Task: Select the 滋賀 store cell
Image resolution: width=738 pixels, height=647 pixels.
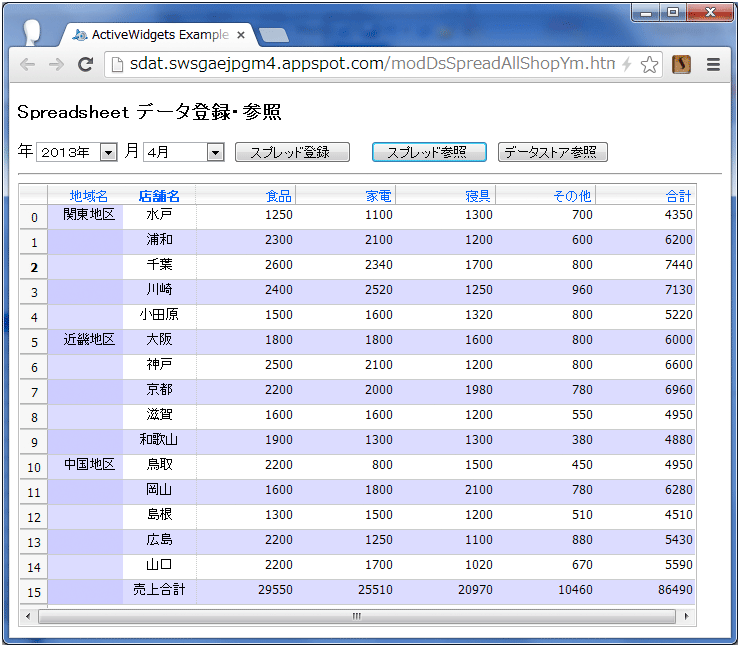Action: (x=159, y=415)
